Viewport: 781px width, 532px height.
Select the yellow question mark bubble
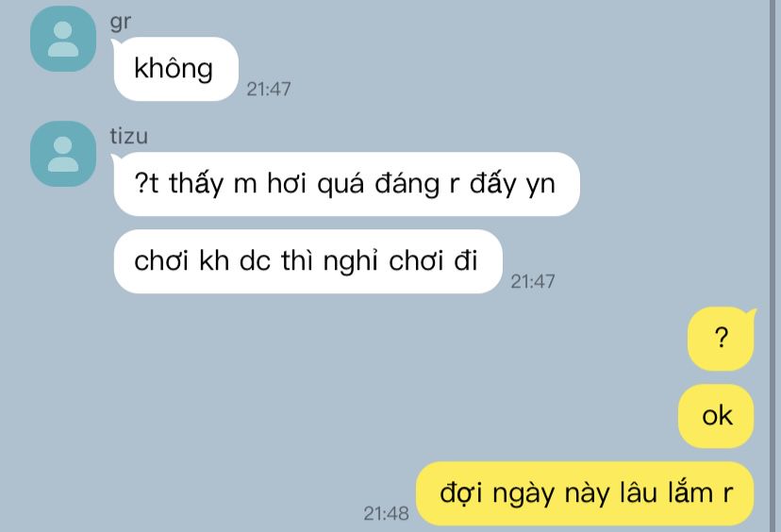722,339
